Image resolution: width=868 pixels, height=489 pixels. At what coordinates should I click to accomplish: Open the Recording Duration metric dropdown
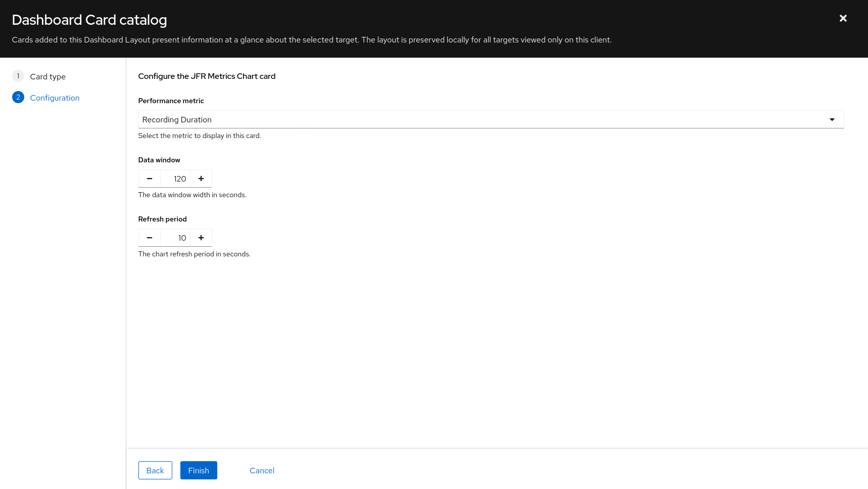(485, 120)
